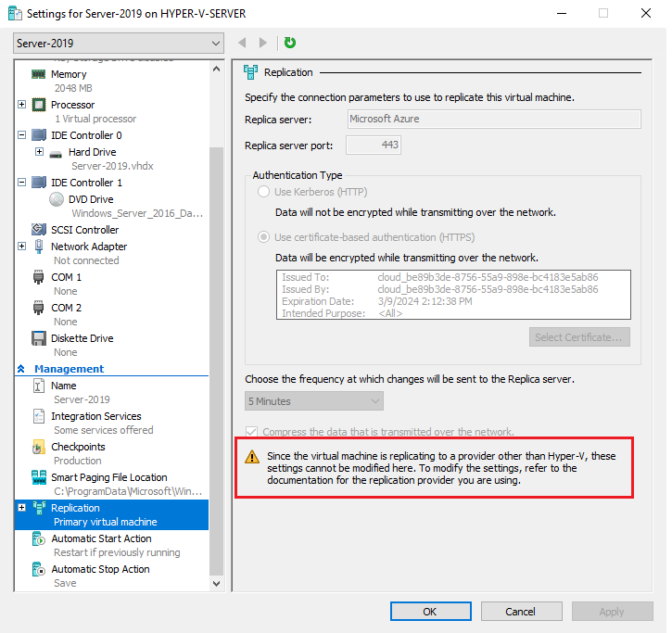Click the settings tree scrollbar thumb
The width and height of the screenshot is (672, 633).
216,361
